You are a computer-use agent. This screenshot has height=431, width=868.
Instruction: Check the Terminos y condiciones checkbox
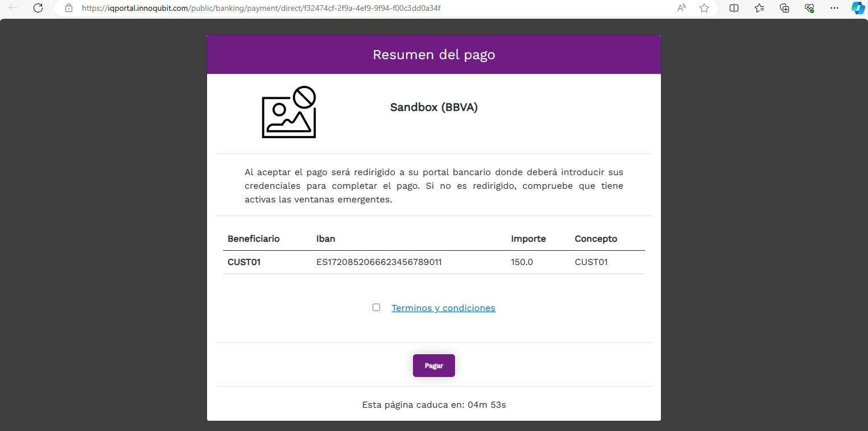click(x=376, y=307)
